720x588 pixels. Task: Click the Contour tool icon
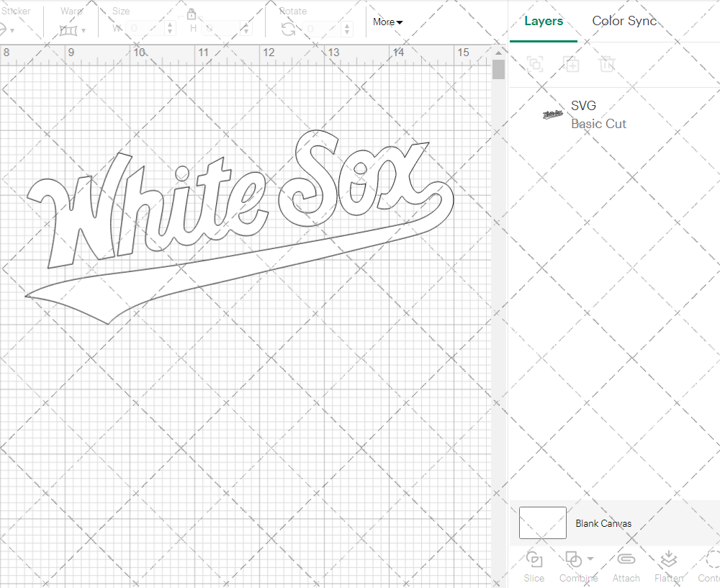(712, 559)
